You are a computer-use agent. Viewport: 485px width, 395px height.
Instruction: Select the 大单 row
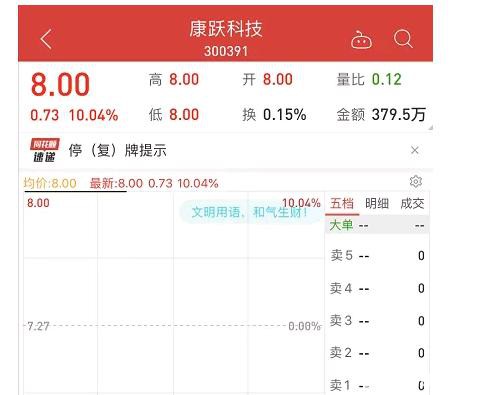pos(377,226)
